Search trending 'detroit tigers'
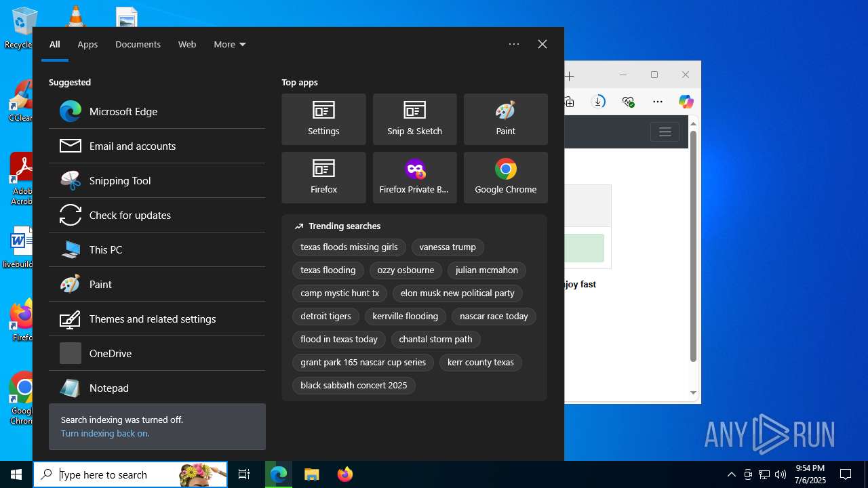868x488 pixels. tap(325, 317)
